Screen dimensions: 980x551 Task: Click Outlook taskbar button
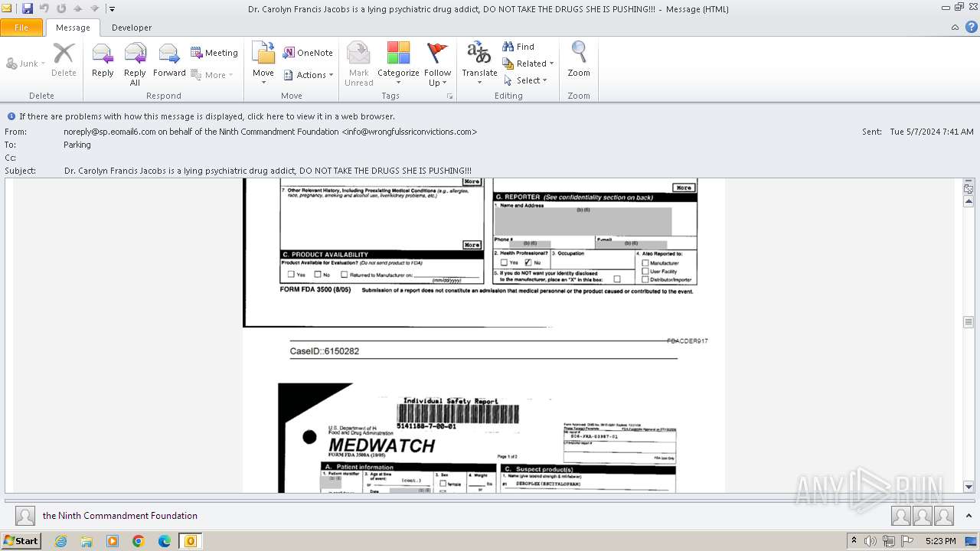pos(190,541)
